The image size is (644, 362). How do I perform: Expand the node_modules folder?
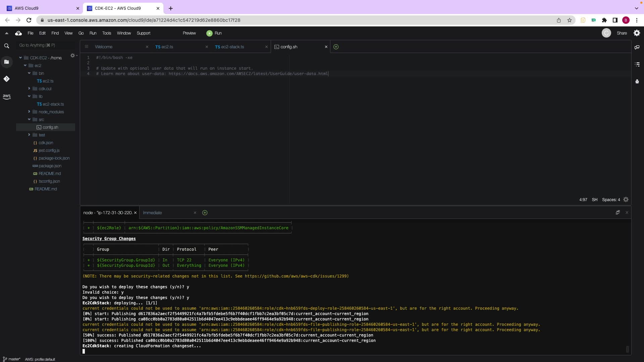(29, 112)
